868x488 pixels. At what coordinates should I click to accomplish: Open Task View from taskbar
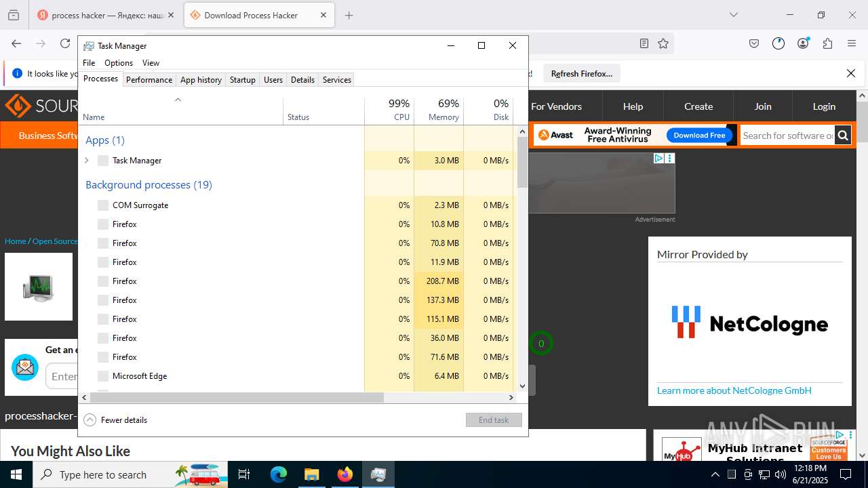[244, 474]
